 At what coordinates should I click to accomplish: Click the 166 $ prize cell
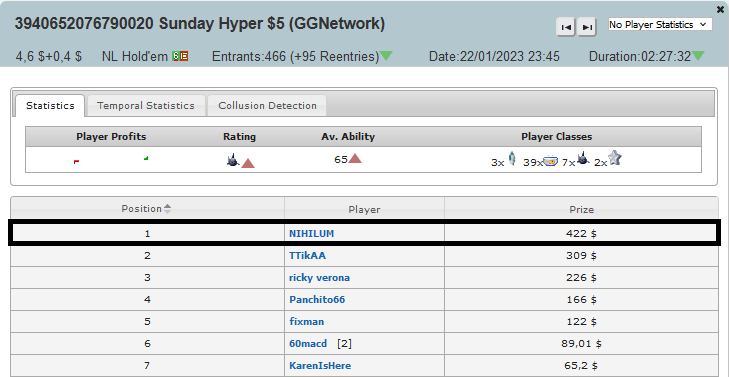[581, 300]
